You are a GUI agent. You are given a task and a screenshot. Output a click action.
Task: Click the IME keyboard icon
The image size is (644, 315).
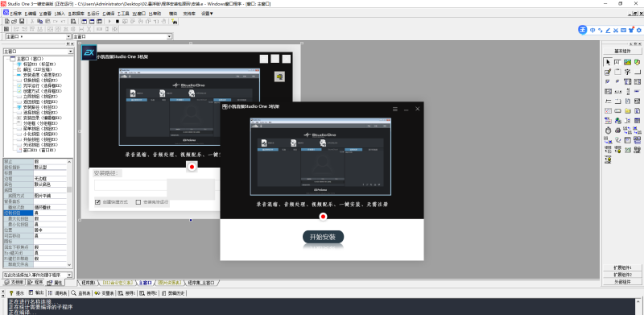coord(623,30)
